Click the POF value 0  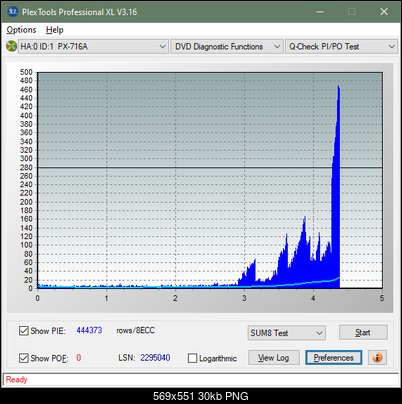coord(79,358)
